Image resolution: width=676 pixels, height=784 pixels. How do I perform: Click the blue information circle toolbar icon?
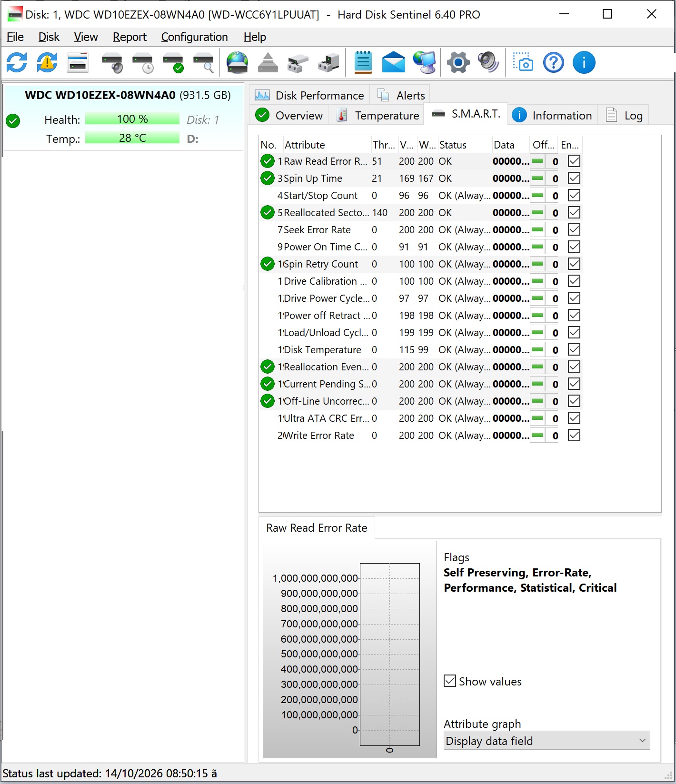tap(584, 63)
